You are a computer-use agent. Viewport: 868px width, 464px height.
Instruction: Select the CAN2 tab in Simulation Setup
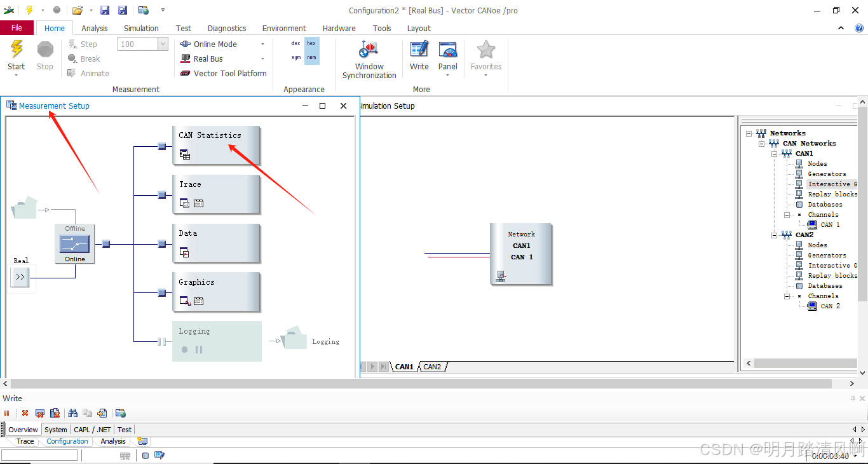click(x=433, y=367)
